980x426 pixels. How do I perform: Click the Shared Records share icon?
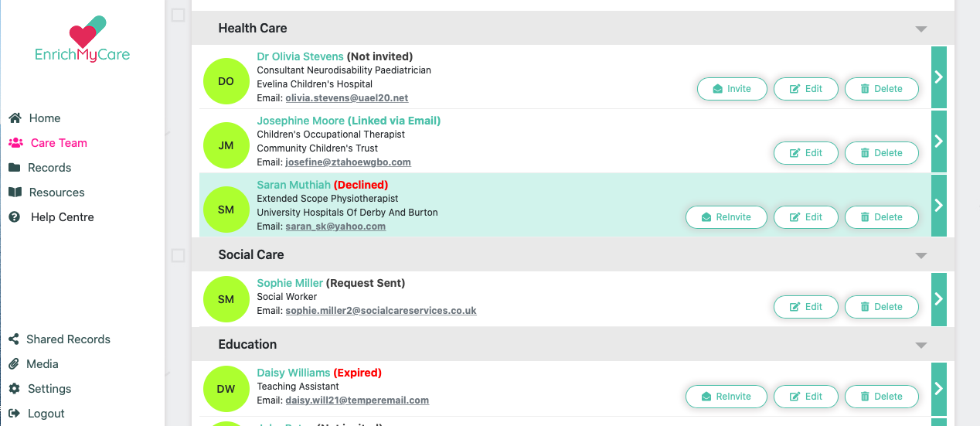tap(13, 339)
